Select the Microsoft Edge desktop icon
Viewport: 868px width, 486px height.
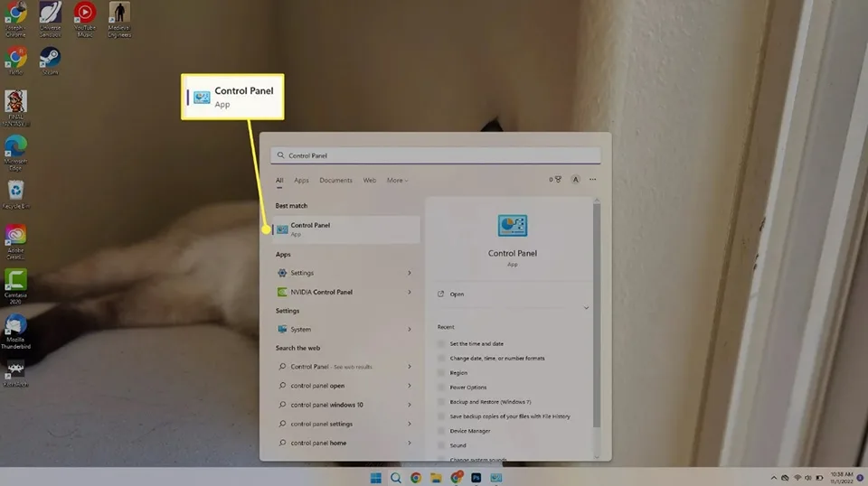15,153
